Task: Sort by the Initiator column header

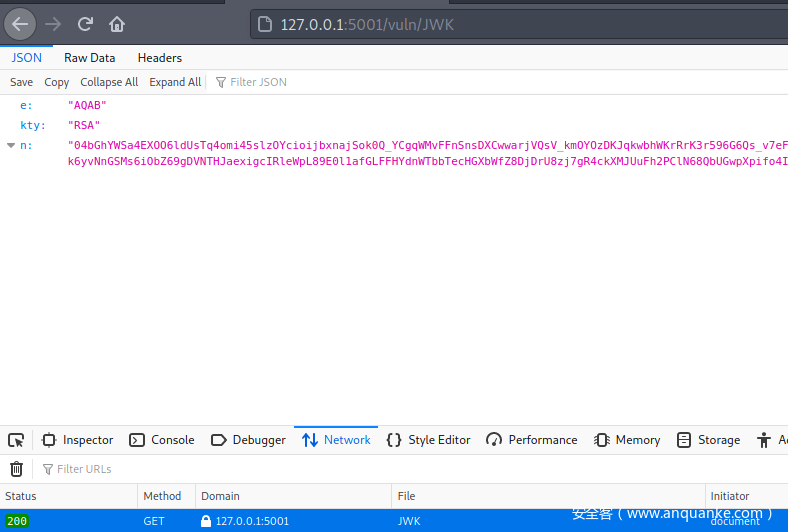Action: pyautogui.click(x=747, y=496)
